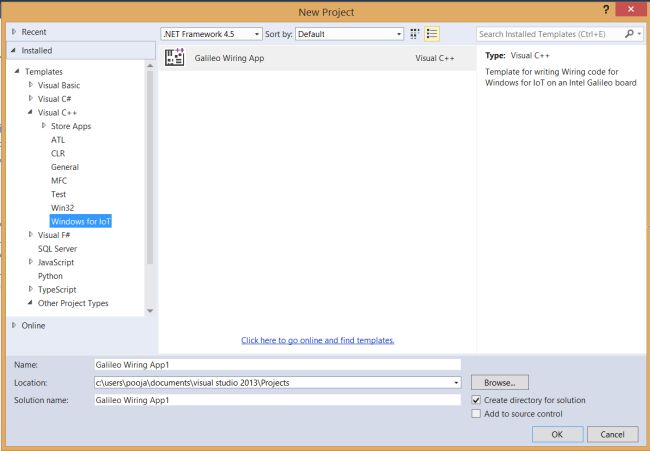Select Store Apps category label
Viewport: 650px width, 451px height.
click(71, 126)
